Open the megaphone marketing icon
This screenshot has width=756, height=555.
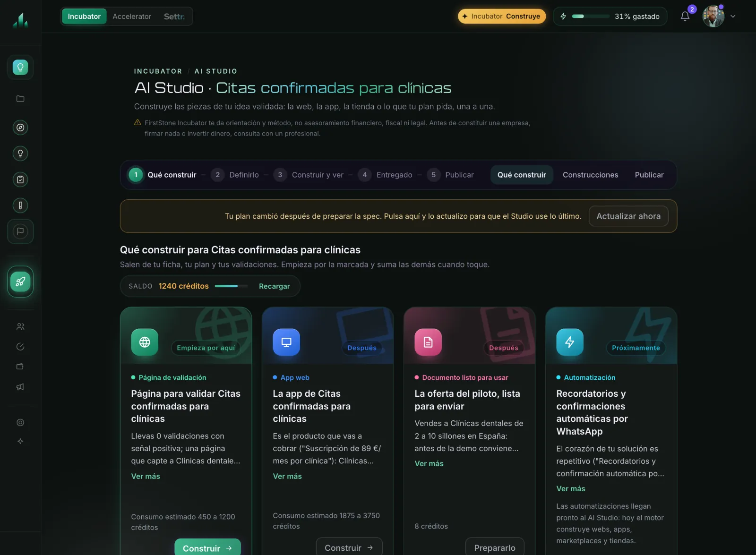click(20, 387)
